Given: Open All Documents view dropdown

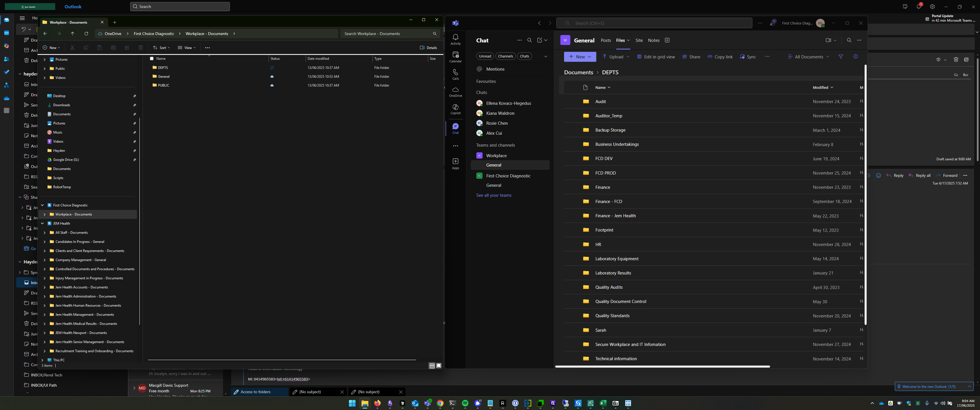Looking at the screenshot, I should 808,57.
